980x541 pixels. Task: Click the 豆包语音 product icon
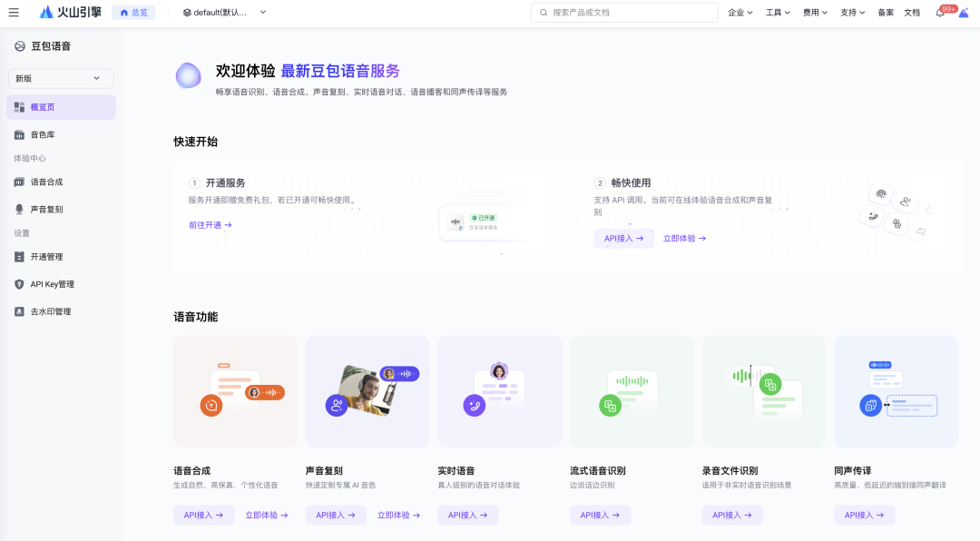click(x=20, y=46)
